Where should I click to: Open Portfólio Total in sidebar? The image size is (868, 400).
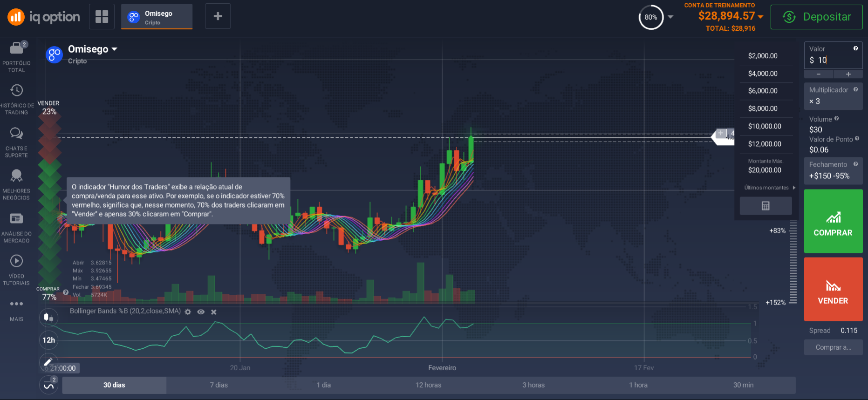16,57
